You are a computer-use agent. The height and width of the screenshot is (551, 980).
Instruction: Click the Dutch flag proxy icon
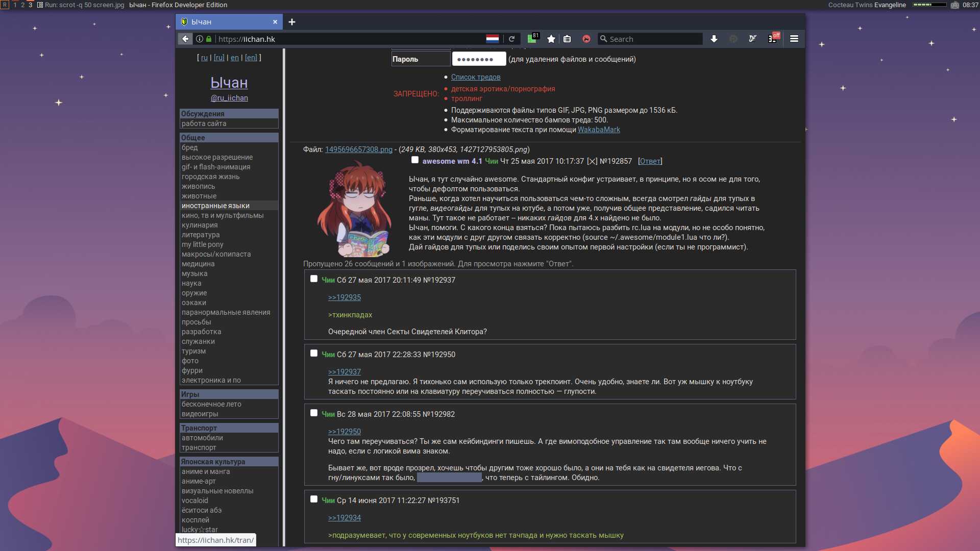[x=493, y=39]
